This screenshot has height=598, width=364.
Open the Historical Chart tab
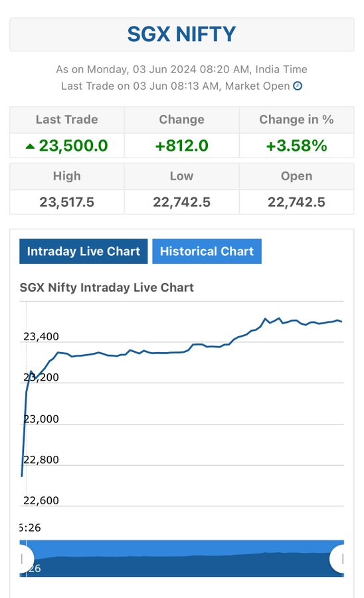(207, 251)
